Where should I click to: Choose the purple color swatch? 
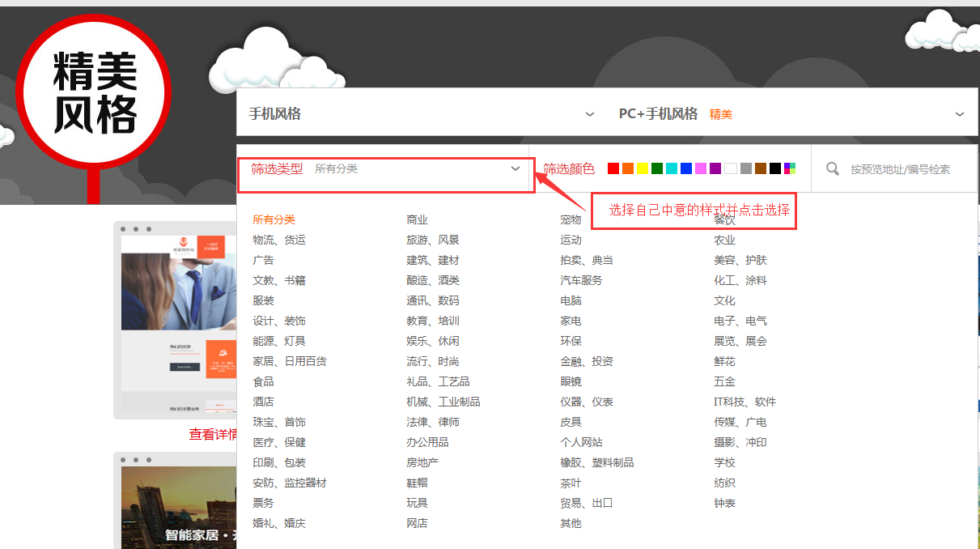click(715, 168)
